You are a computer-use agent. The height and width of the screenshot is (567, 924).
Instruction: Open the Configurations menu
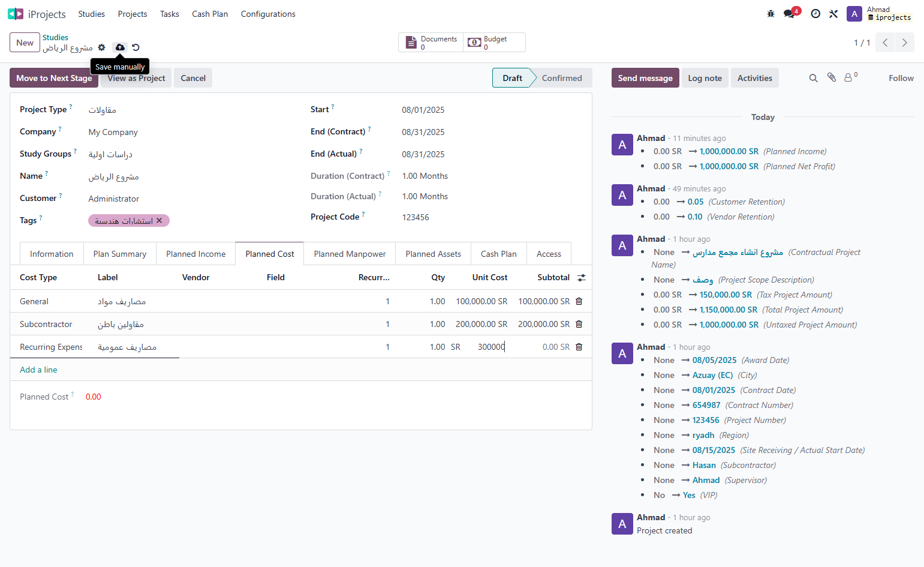point(268,14)
